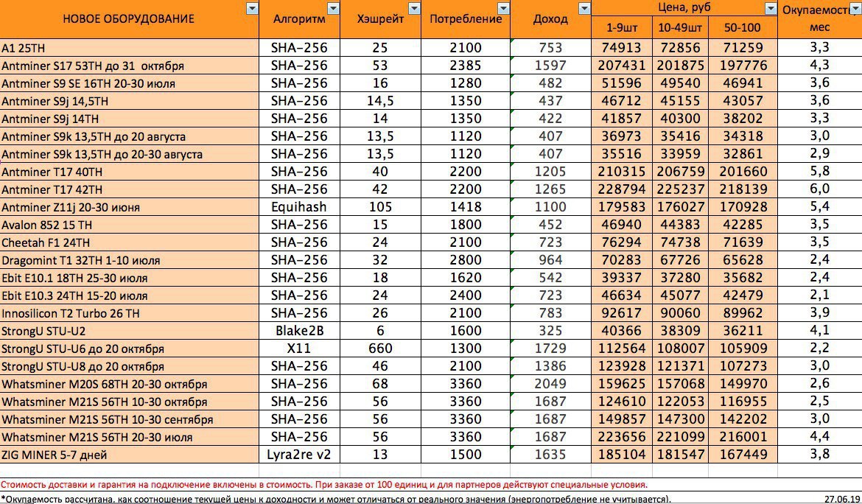The image size is (862, 504).
Task: Click Ebit E10.3 24TH 15-20 июля cell
Action: point(129,295)
